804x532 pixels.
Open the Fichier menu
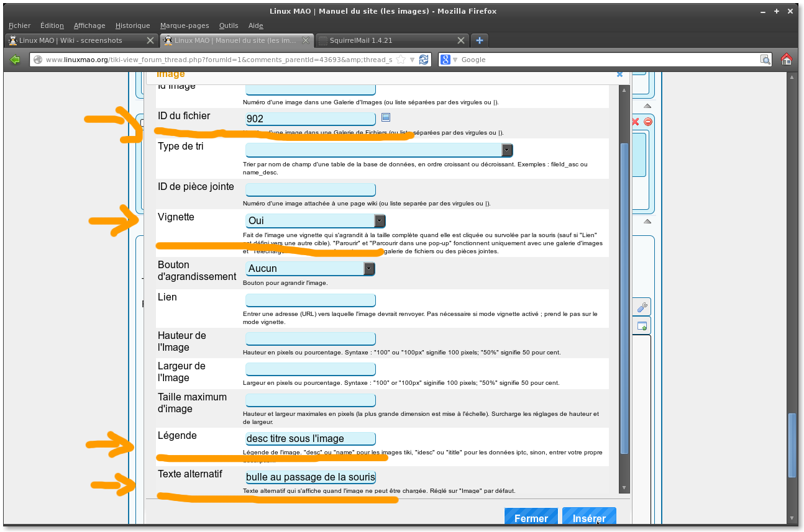click(19, 25)
